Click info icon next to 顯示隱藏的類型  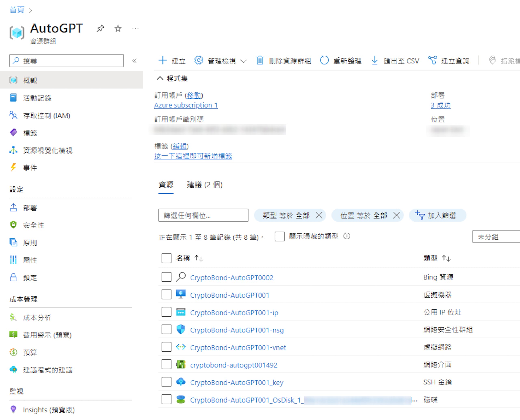(347, 236)
